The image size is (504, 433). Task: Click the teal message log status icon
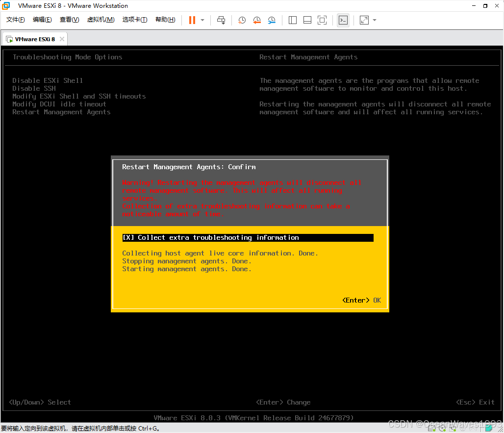489,428
